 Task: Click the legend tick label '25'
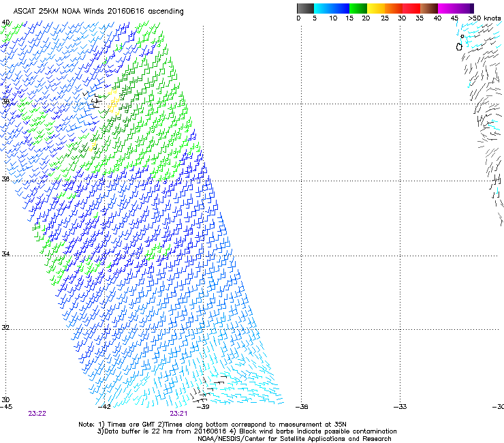[x=385, y=18]
